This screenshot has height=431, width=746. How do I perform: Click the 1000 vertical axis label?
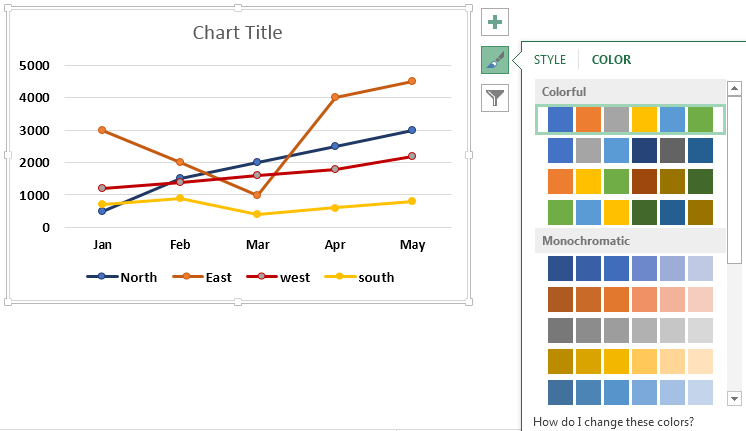(x=34, y=195)
